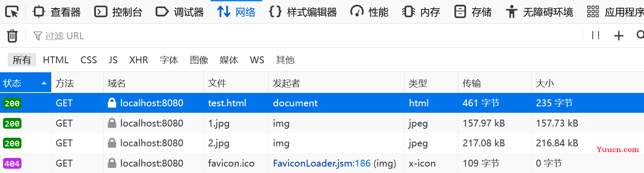
Task: Switch to the Console (控制台) tab
Action: coord(118,12)
